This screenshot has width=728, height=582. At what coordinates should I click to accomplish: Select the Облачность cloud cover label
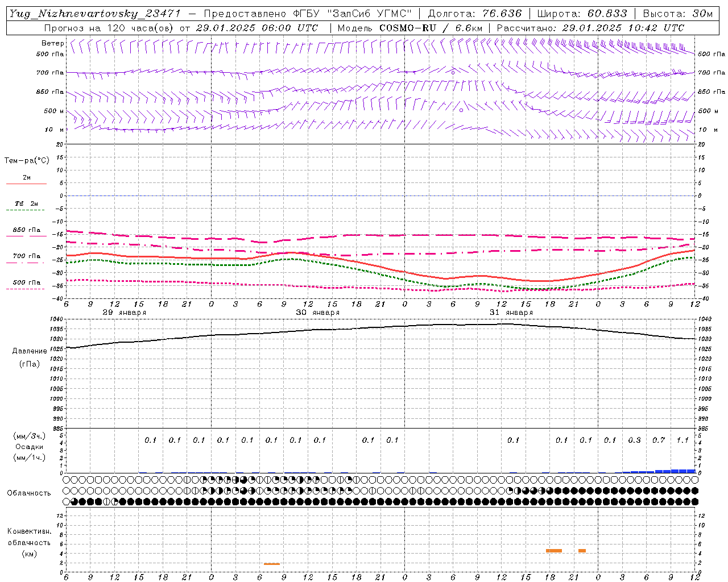[28, 493]
